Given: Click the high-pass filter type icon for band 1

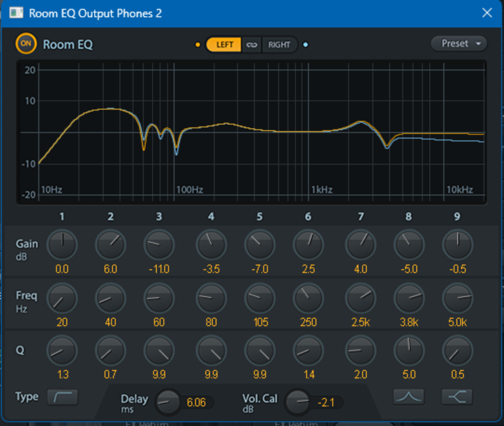Looking at the screenshot, I should click(x=63, y=397).
